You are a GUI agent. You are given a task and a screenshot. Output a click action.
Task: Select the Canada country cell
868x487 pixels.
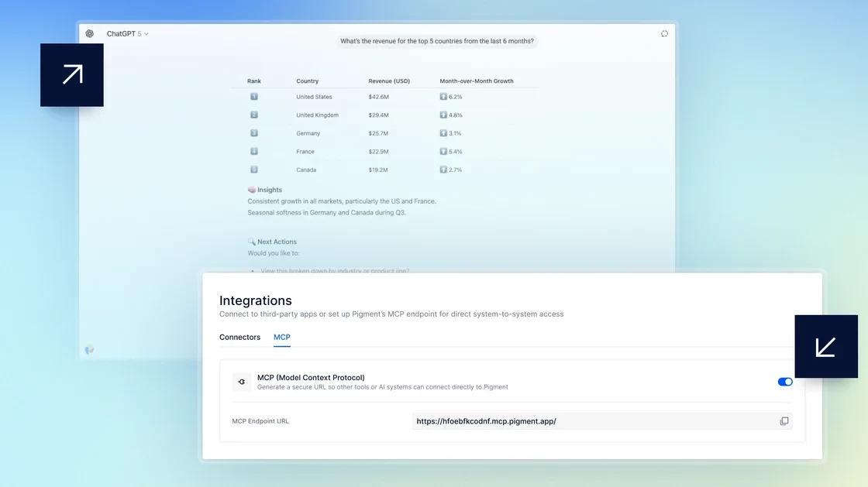click(x=306, y=170)
